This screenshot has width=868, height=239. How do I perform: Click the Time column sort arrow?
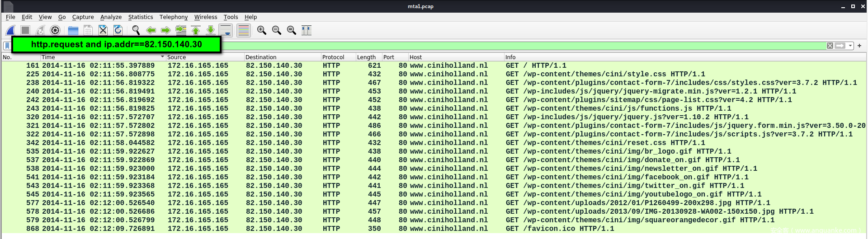pyautogui.click(x=162, y=57)
